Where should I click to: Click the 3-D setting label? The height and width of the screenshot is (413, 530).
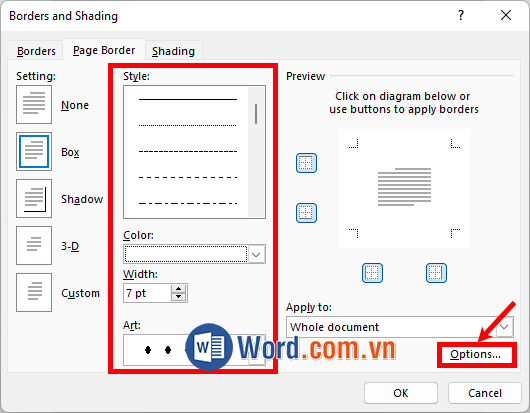(x=70, y=246)
